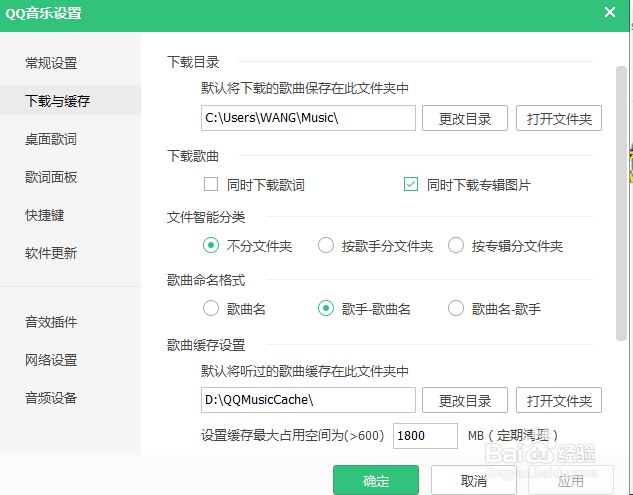The height and width of the screenshot is (495, 633).
Task: Click the 取消 button
Action: 474,480
